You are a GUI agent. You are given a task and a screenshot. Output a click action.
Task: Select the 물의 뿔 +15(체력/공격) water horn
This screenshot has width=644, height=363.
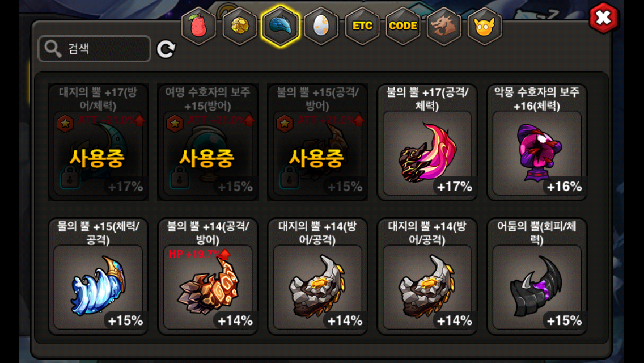pyautogui.click(x=98, y=276)
